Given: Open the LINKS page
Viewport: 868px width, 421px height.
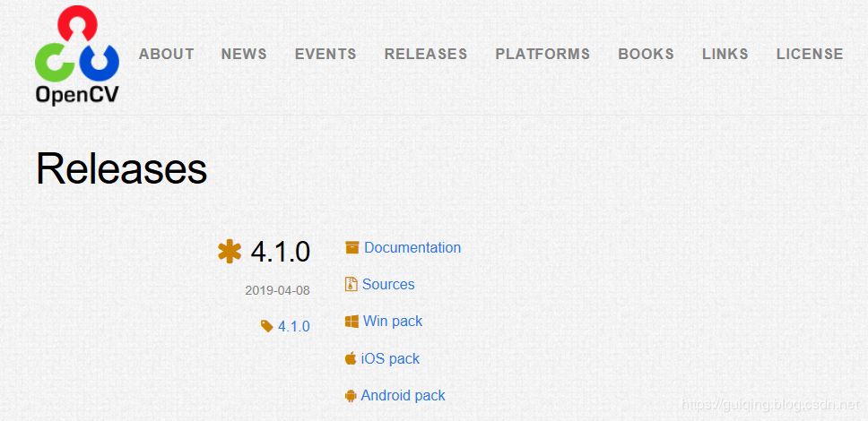Looking at the screenshot, I should [725, 54].
